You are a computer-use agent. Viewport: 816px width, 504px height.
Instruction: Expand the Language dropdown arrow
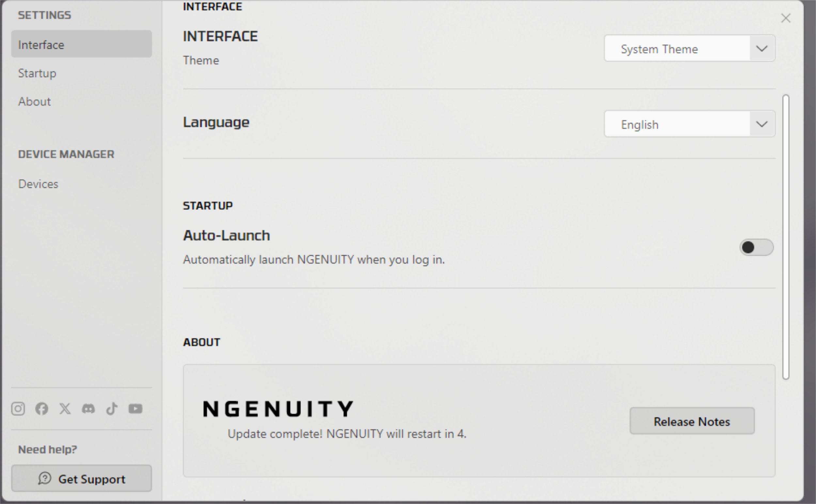tap(762, 124)
